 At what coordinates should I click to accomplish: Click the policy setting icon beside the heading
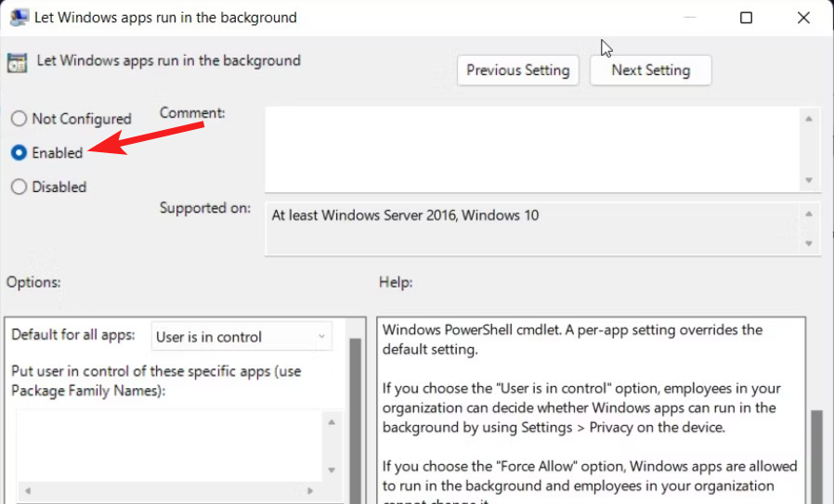[x=17, y=63]
